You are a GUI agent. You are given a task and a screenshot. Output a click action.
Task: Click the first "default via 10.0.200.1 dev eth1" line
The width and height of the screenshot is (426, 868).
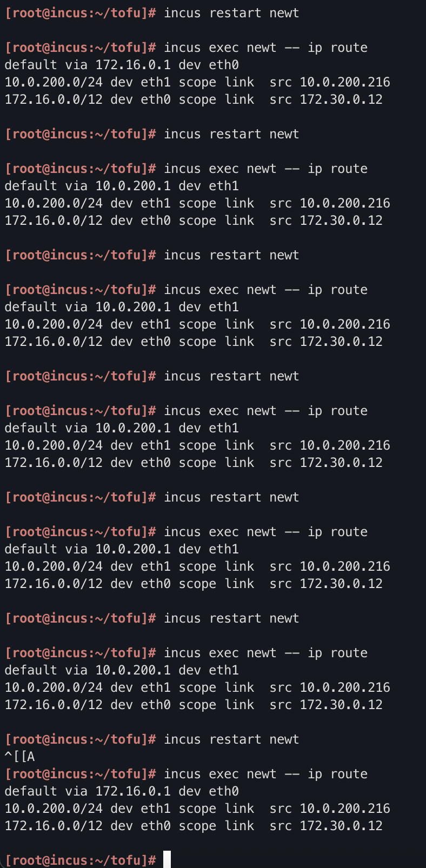121,186
